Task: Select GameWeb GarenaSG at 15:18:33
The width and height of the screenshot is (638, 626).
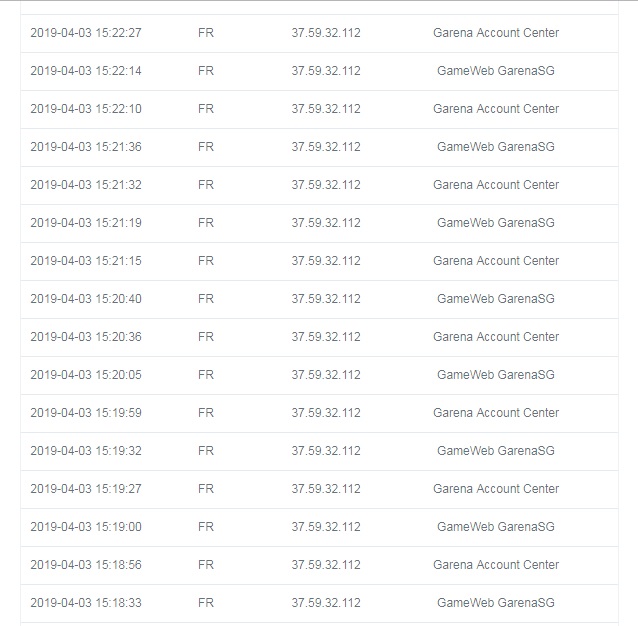Action: (x=496, y=603)
